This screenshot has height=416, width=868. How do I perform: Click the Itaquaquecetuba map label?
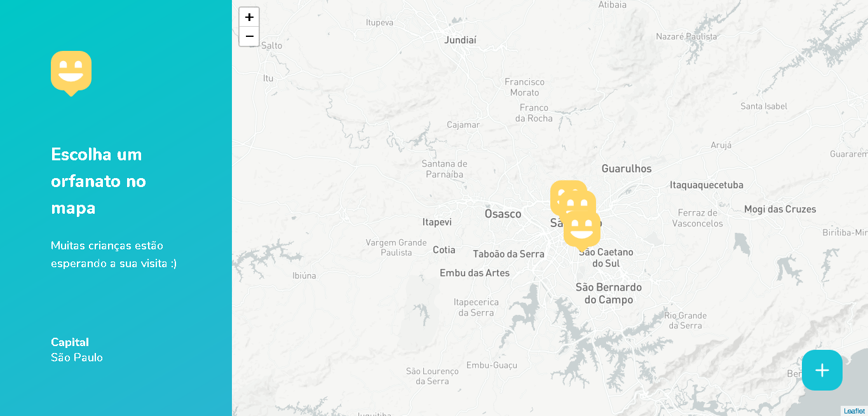(x=707, y=185)
